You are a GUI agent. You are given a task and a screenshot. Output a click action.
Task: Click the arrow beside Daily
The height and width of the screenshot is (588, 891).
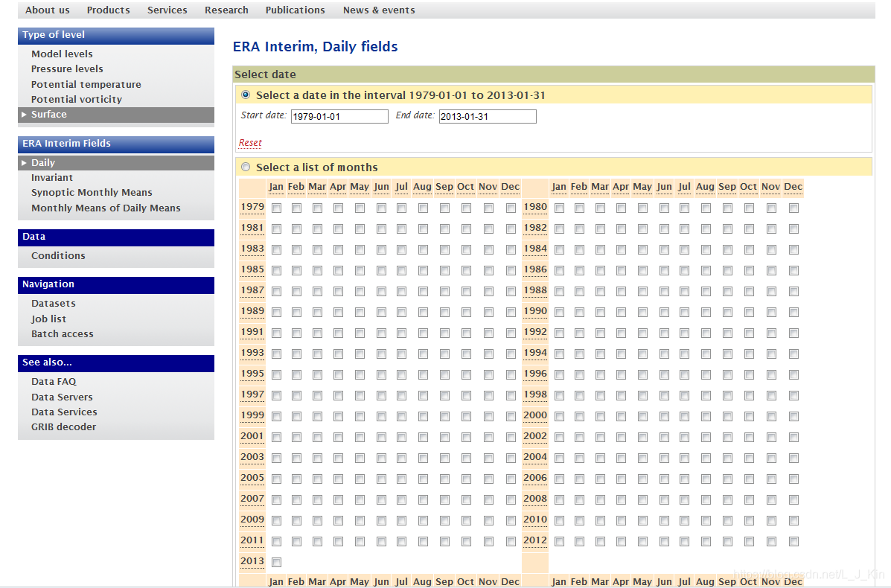tap(24, 163)
